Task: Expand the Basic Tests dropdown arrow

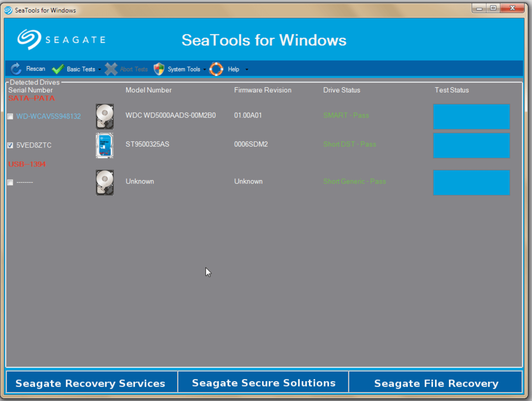Action: pyautogui.click(x=100, y=69)
